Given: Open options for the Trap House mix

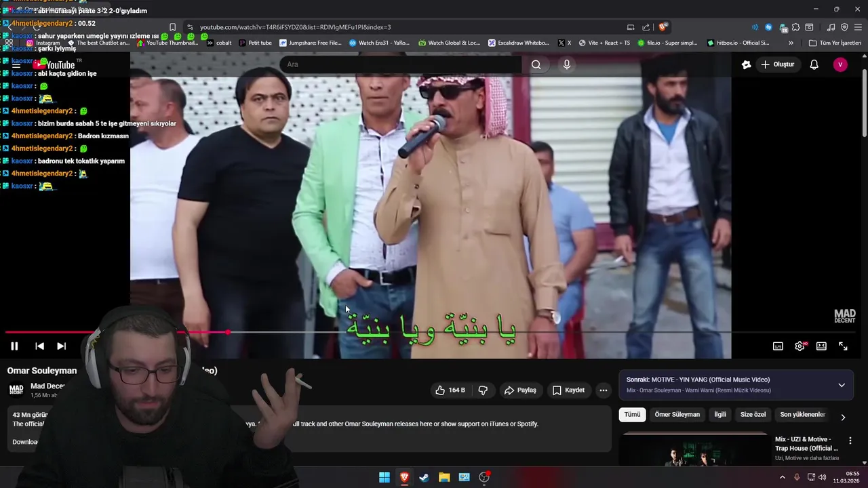Looking at the screenshot, I should 850,441.
